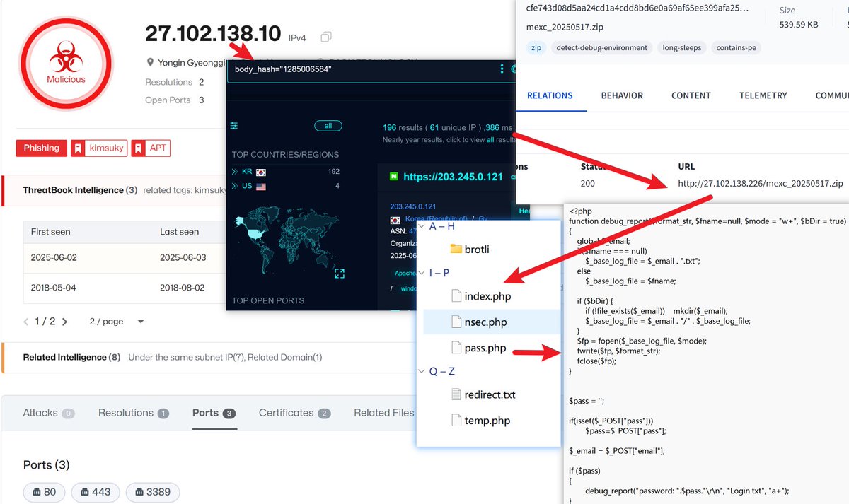Go to next page of intelligence table
The width and height of the screenshot is (849, 504).
(x=65, y=321)
